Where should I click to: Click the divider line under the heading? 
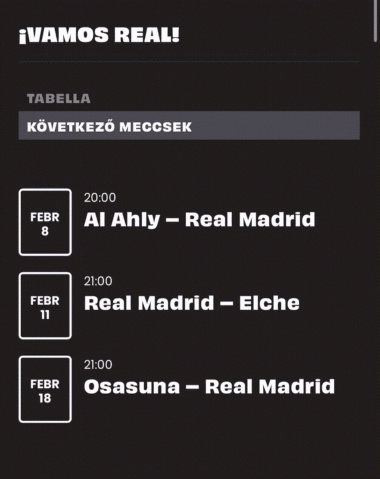click(x=189, y=62)
